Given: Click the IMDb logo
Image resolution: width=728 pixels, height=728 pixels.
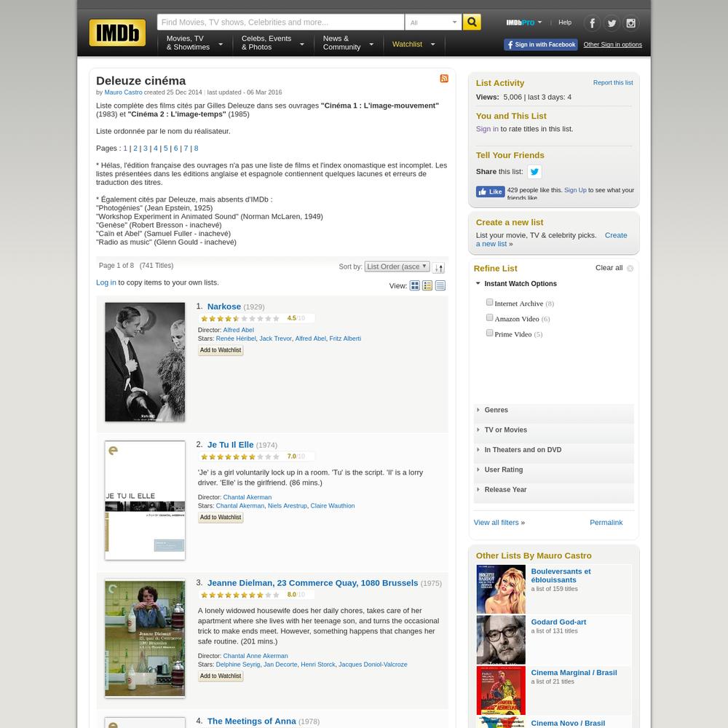Looking at the screenshot, I should click(x=117, y=33).
